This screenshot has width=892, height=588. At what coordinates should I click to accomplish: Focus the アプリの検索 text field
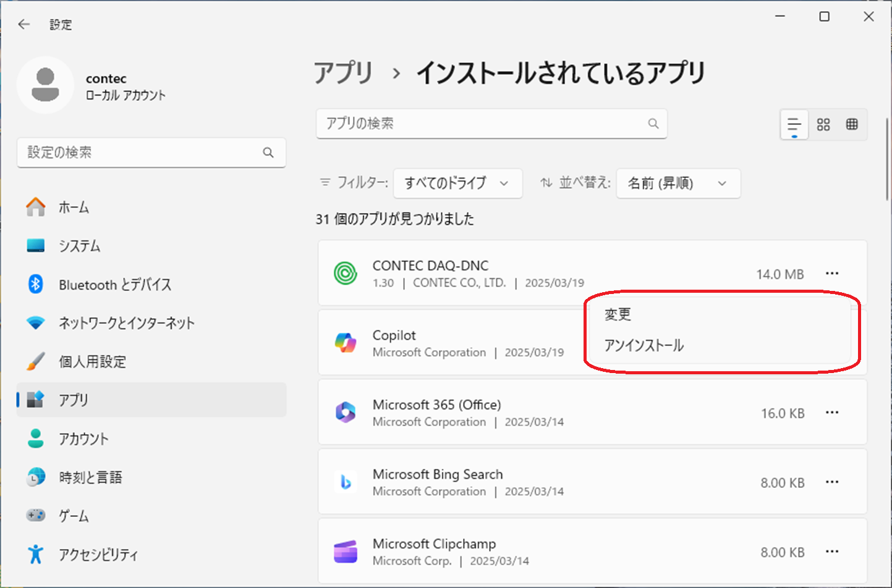pyautogui.click(x=491, y=124)
